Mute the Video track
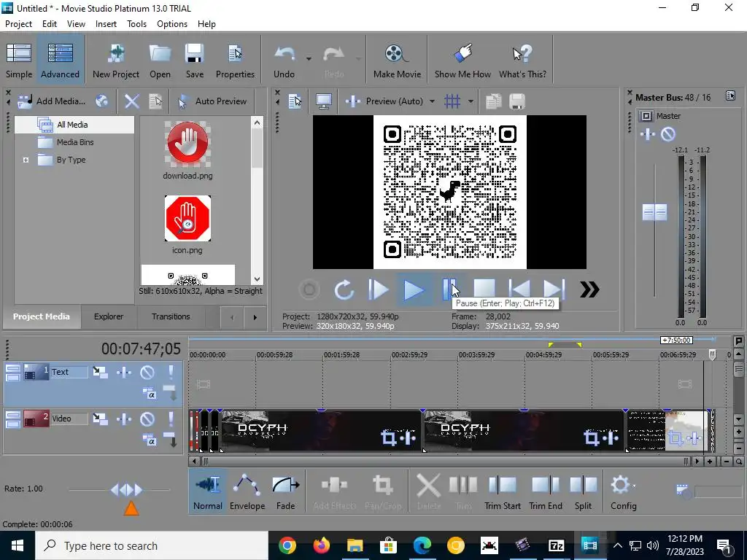This screenshot has width=747, height=560. (147, 419)
